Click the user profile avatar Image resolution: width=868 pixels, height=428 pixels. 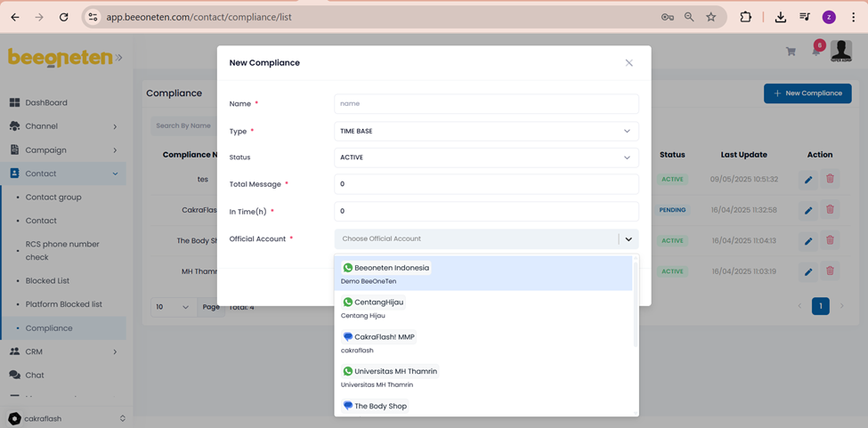click(840, 52)
